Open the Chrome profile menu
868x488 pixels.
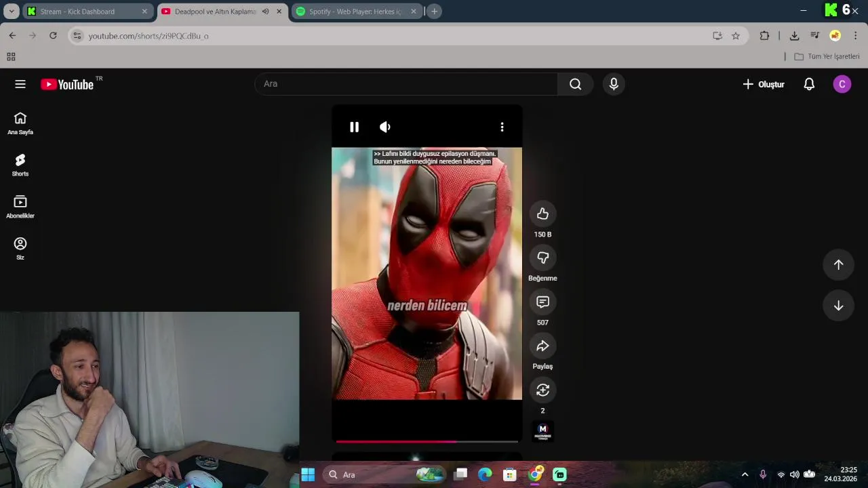pyautogui.click(x=835, y=36)
